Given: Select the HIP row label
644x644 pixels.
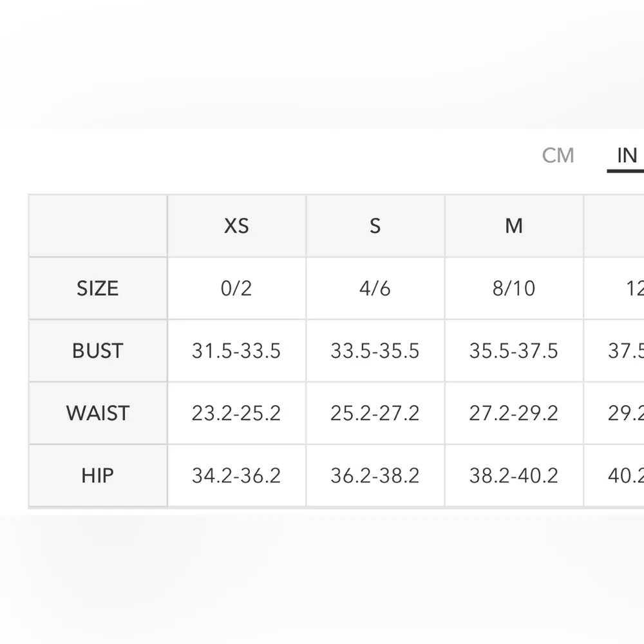Looking at the screenshot, I should pos(97,475).
